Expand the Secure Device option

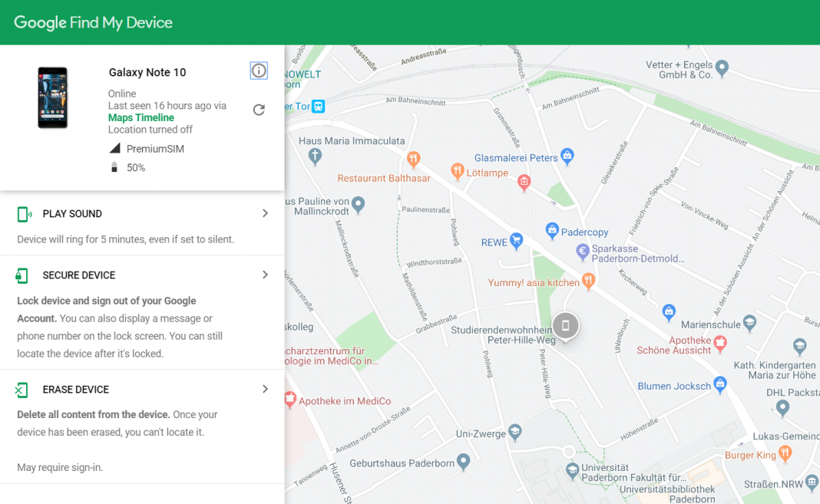pyautogui.click(x=265, y=274)
